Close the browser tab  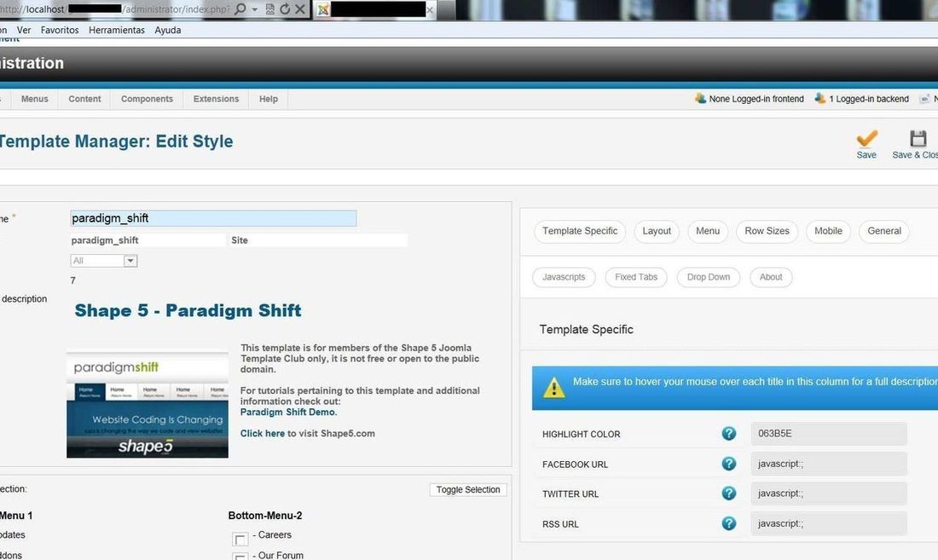point(430,9)
